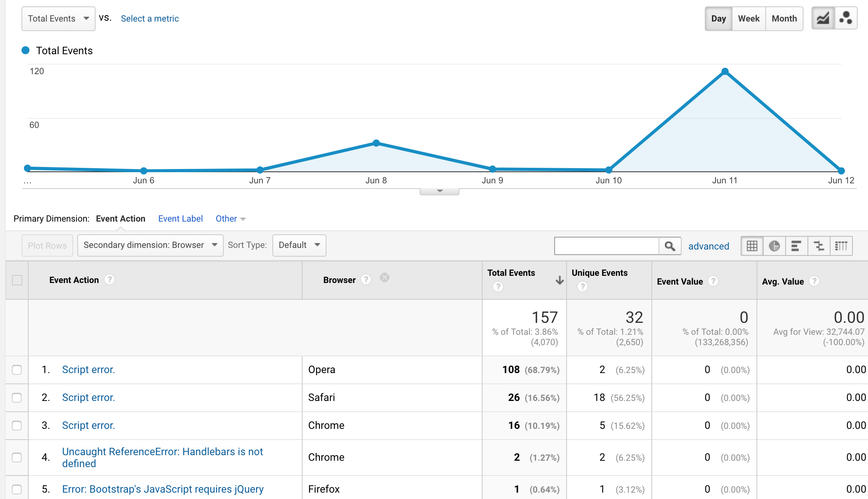The width and height of the screenshot is (868, 499).
Task: Switch to line chart view icon
Action: (823, 18)
